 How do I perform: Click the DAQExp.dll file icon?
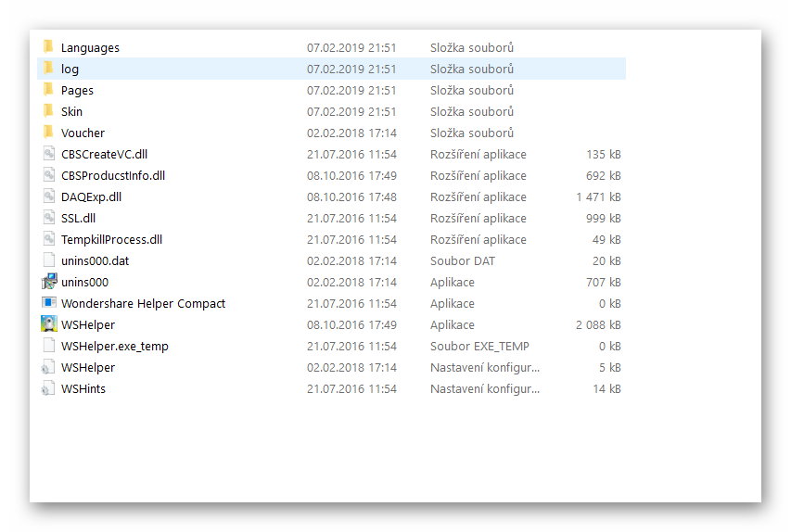(x=49, y=196)
